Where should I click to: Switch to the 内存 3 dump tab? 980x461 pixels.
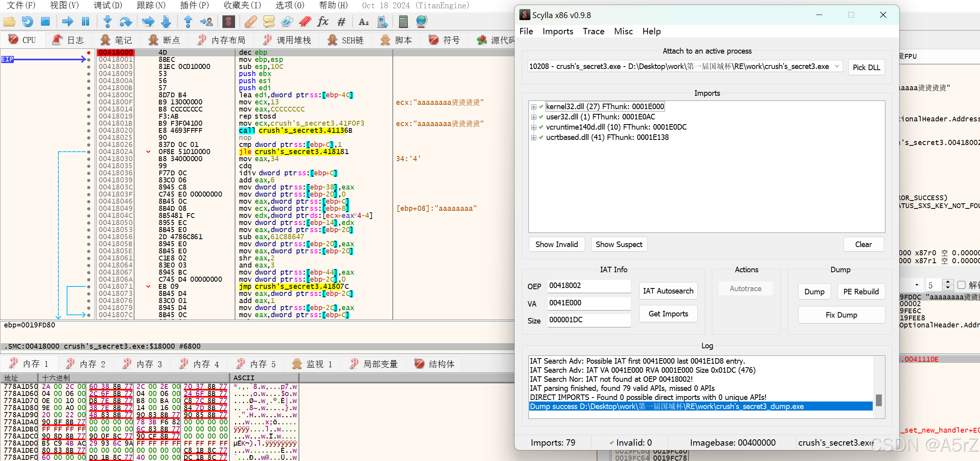(143, 364)
